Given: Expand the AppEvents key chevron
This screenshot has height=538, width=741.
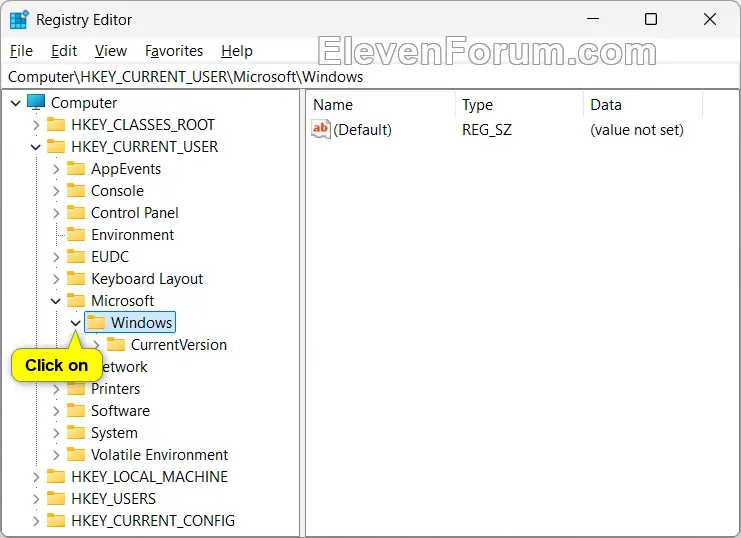Looking at the screenshot, I should (56, 169).
